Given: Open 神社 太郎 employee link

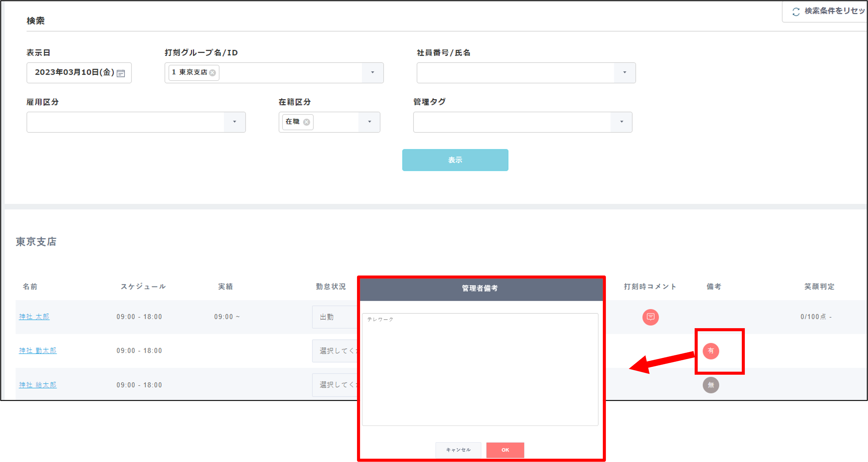Looking at the screenshot, I should click(x=34, y=317).
